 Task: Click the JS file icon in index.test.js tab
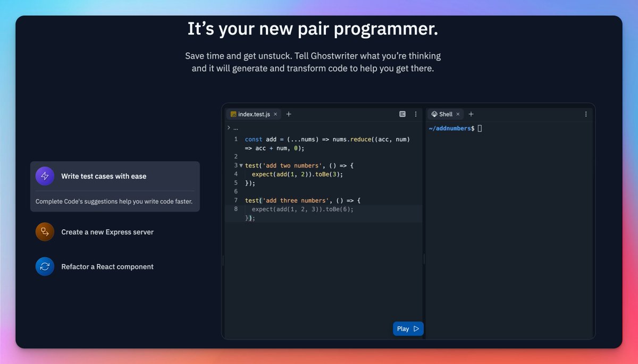point(233,114)
